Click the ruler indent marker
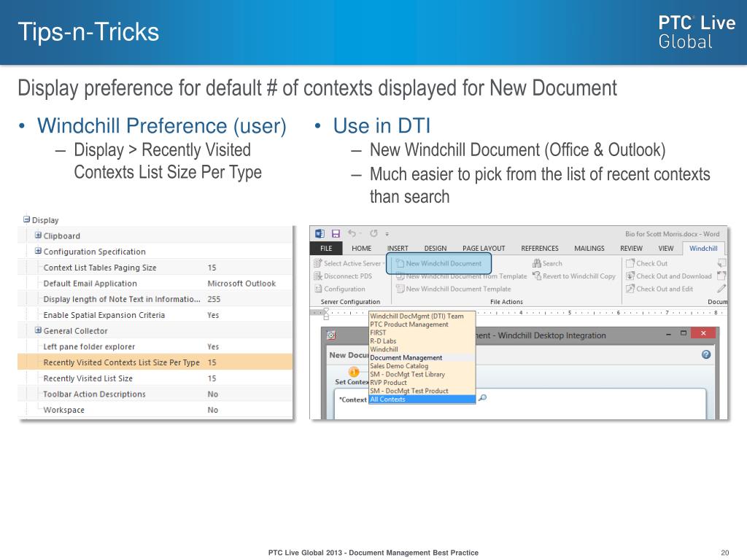Image resolution: width=747 pixels, height=560 pixels. coord(326,314)
